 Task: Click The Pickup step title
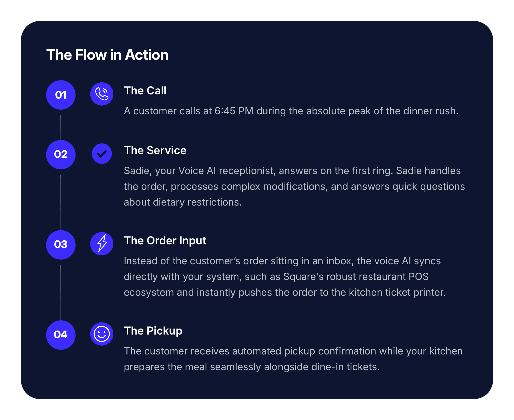click(153, 331)
